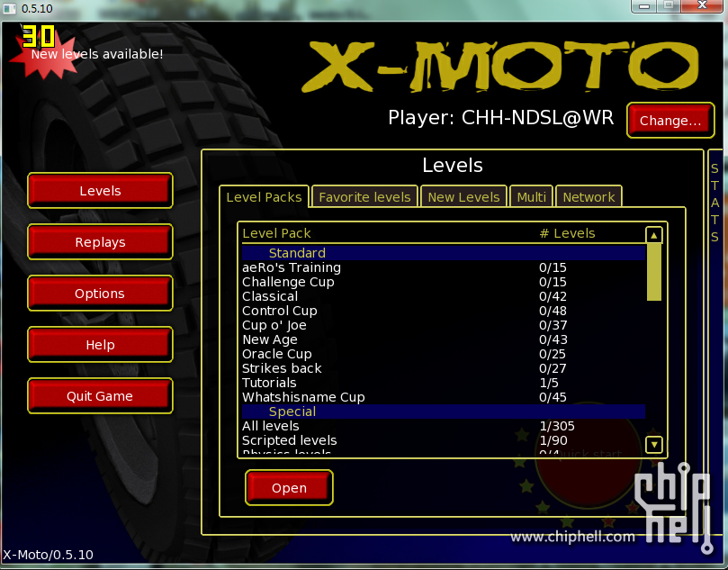Maximize the X-Moto window

(x=669, y=6)
